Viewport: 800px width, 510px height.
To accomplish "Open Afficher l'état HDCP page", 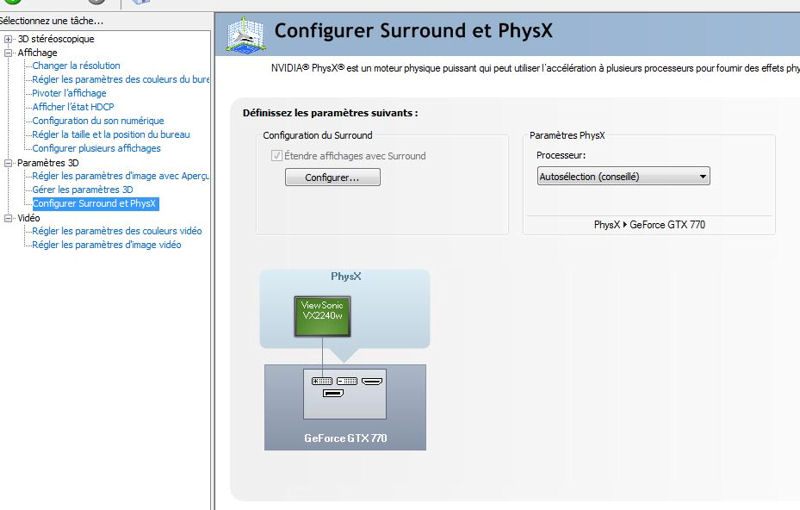I will (x=73, y=107).
